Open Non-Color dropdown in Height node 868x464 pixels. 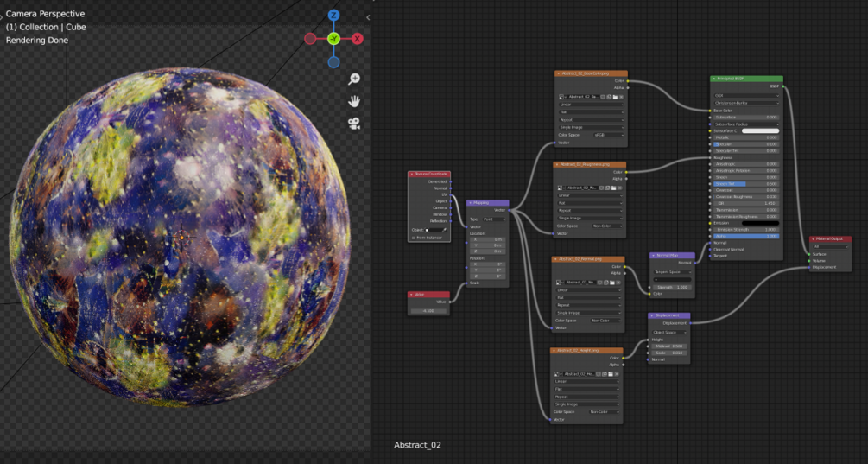pyautogui.click(x=604, y=412)
